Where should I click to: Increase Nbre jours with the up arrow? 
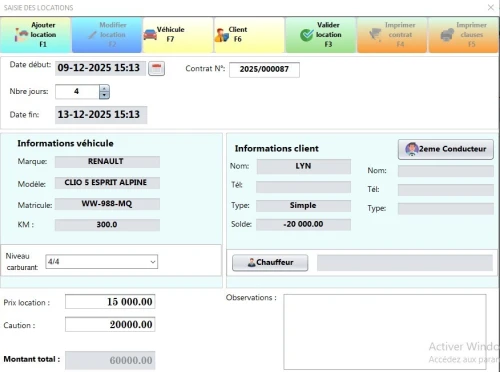tap(104, 88)
